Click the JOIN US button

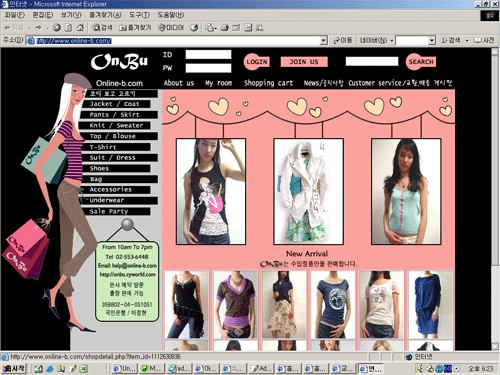[304, 62]
